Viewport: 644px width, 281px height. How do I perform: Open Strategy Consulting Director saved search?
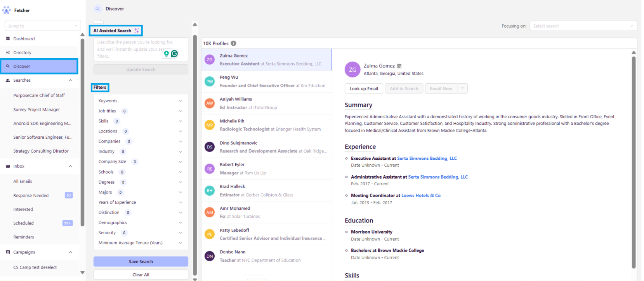41,151
